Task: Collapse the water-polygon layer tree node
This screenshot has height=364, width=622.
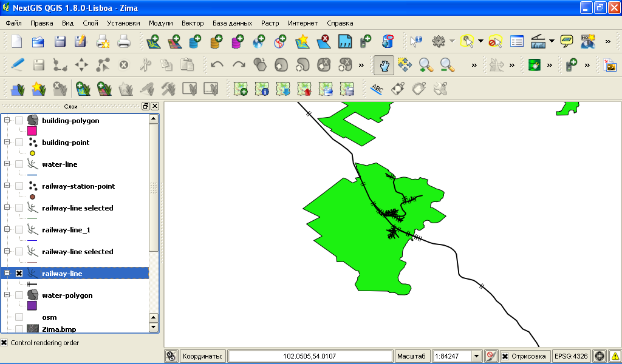Action: [x=7, y=295]
